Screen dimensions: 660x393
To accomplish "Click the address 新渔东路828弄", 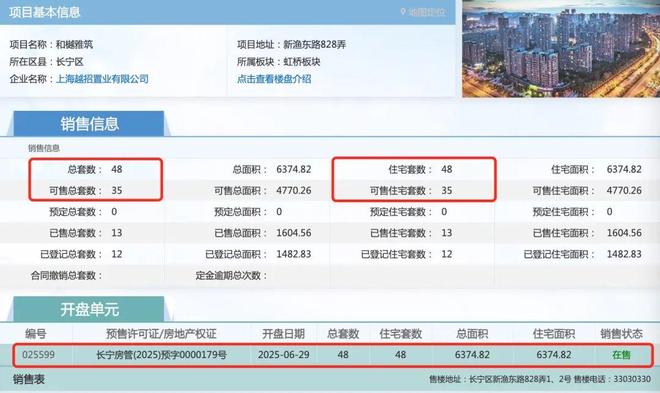I will [315, 45].
